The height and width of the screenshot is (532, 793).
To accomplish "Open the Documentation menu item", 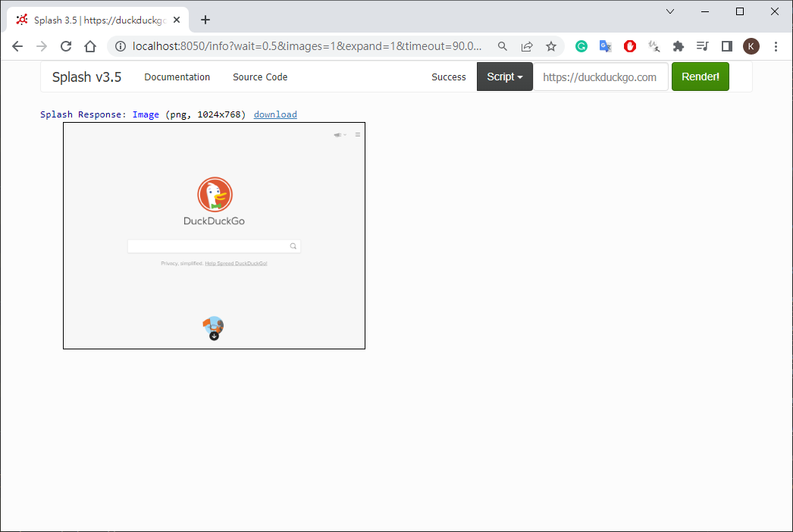I will point(177,77).
